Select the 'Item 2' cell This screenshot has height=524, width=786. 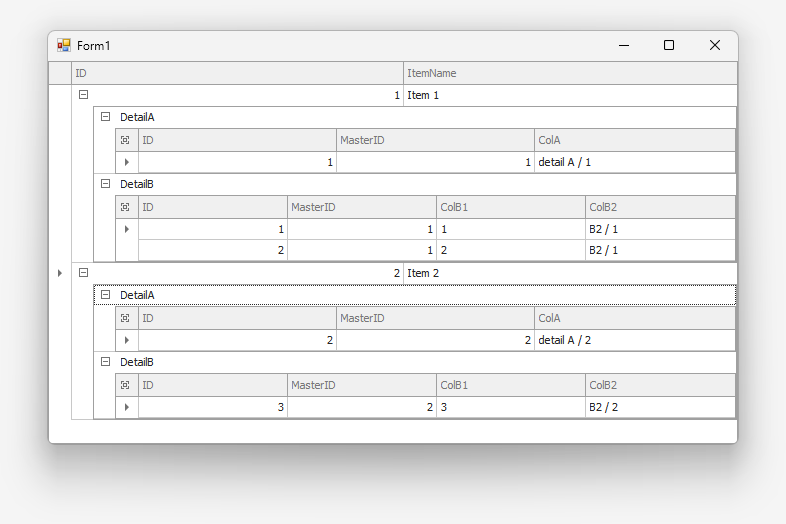(570, 273)
